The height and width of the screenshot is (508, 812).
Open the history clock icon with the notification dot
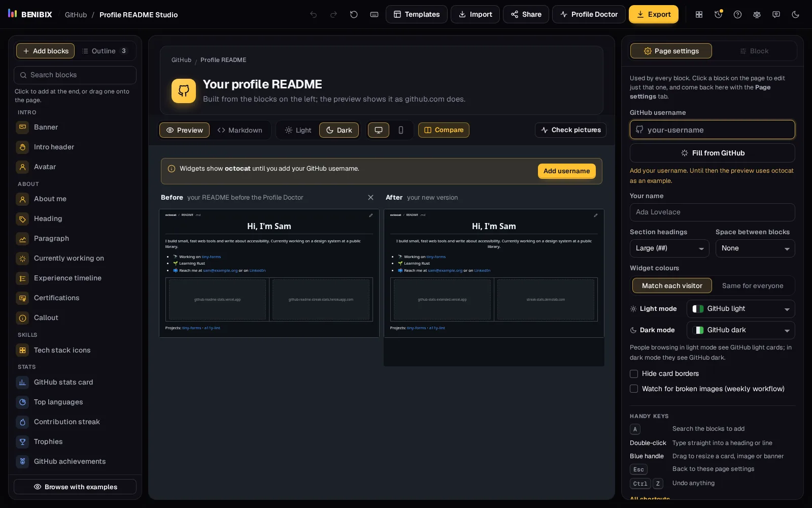coord(719,14)
